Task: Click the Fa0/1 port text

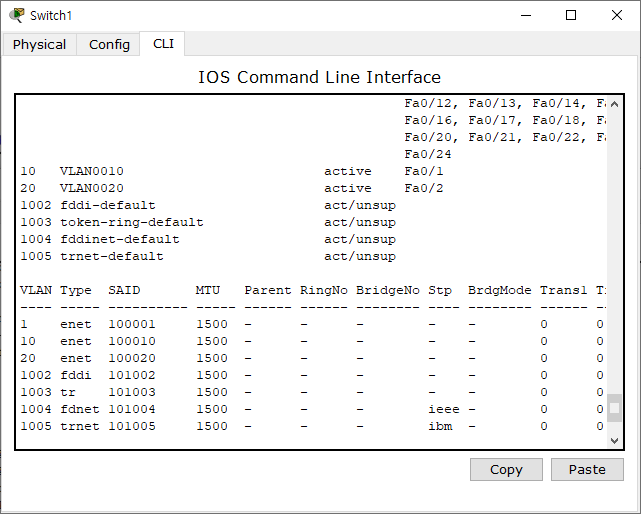Action: click(x=424, y=171)
